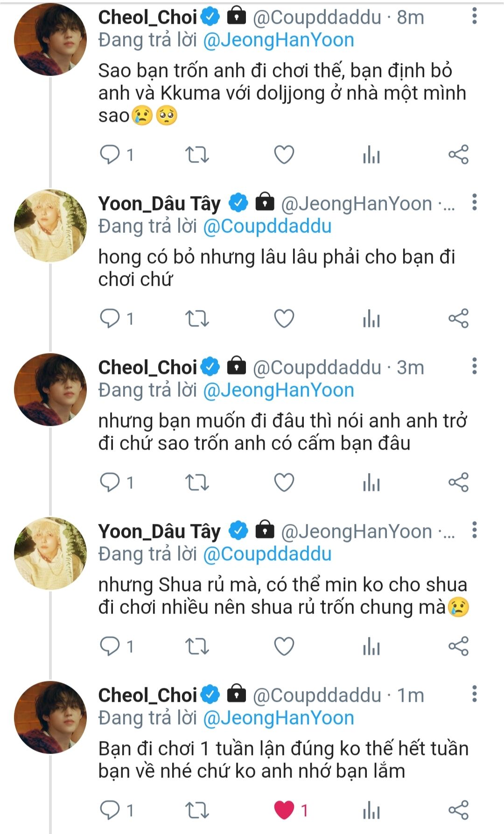This screenshot has height=834, width=504.
Task: Unlike the liked 1m tweet
Action: [284, 810]
